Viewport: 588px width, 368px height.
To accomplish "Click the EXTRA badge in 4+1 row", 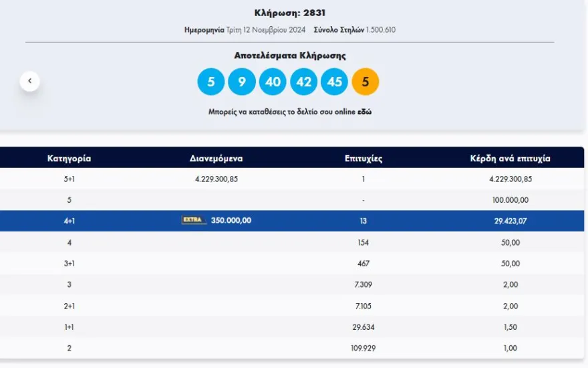I will tap(194, 220).
